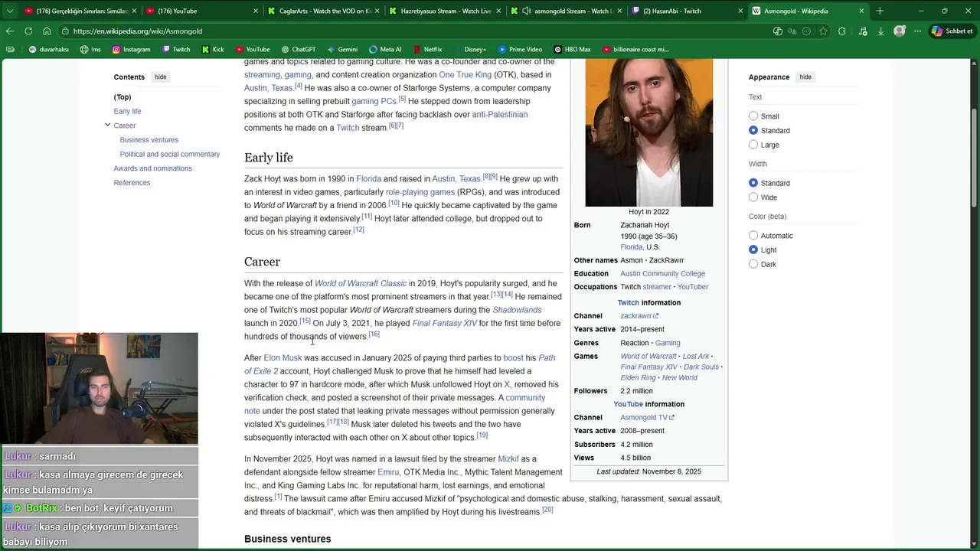This screenshot has width=980, height=551.
Task: Jump to Early life in Contents
Action: (x=127, y=111)
